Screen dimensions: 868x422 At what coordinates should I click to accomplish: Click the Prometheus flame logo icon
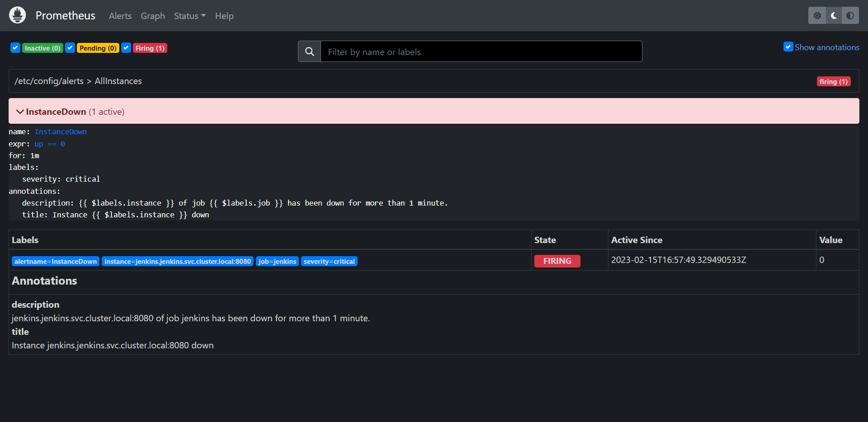point(18,15)
